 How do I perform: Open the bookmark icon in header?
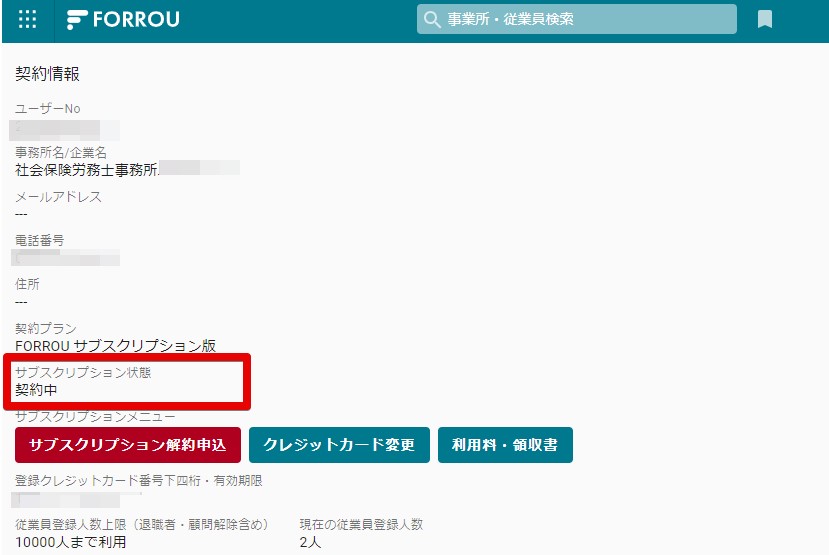coord(764,20)
